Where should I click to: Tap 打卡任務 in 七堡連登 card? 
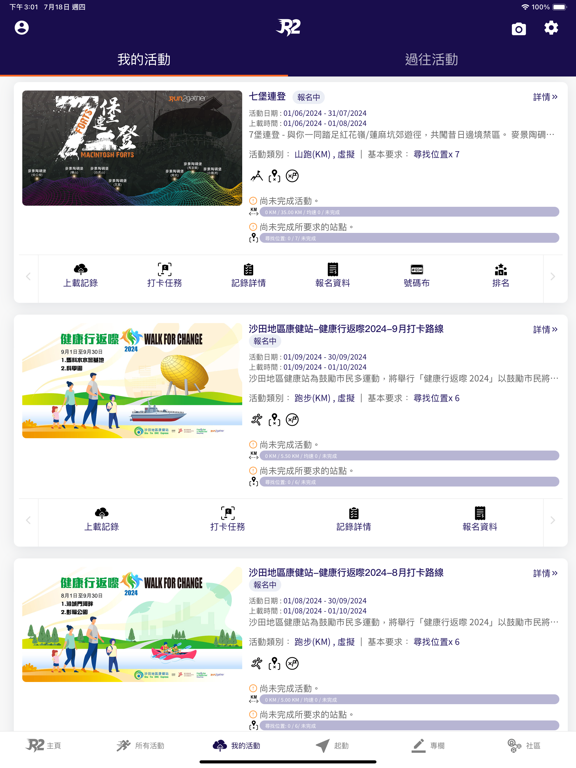tap(165, 276)
